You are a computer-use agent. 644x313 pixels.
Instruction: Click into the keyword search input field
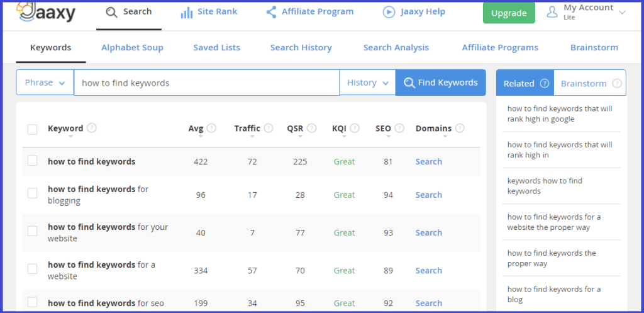point(206,83)
